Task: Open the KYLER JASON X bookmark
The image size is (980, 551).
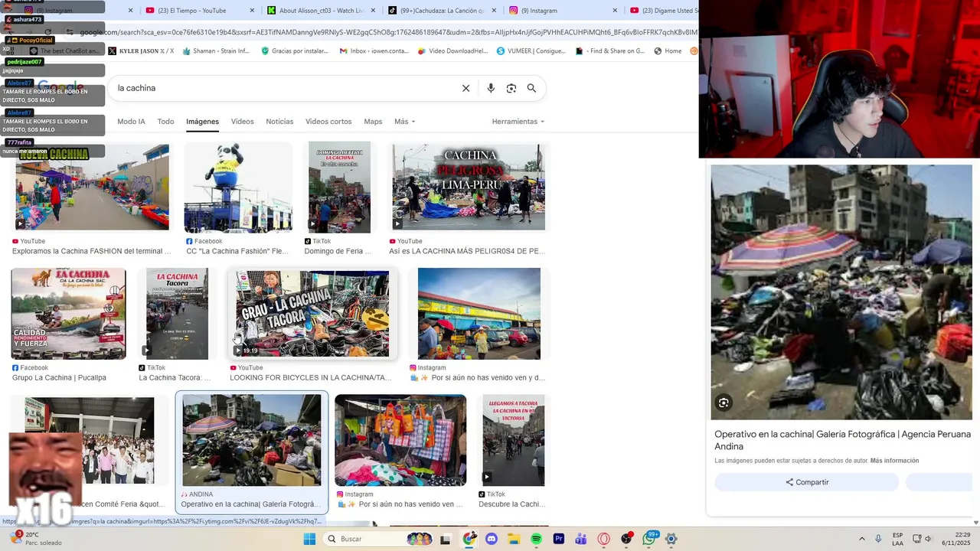Action: (141, 51)
